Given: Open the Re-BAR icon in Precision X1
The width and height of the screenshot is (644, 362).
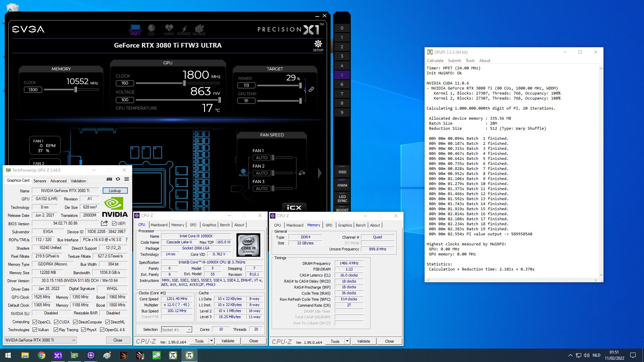Looking at the screenshot, I should tap(199, 29).
